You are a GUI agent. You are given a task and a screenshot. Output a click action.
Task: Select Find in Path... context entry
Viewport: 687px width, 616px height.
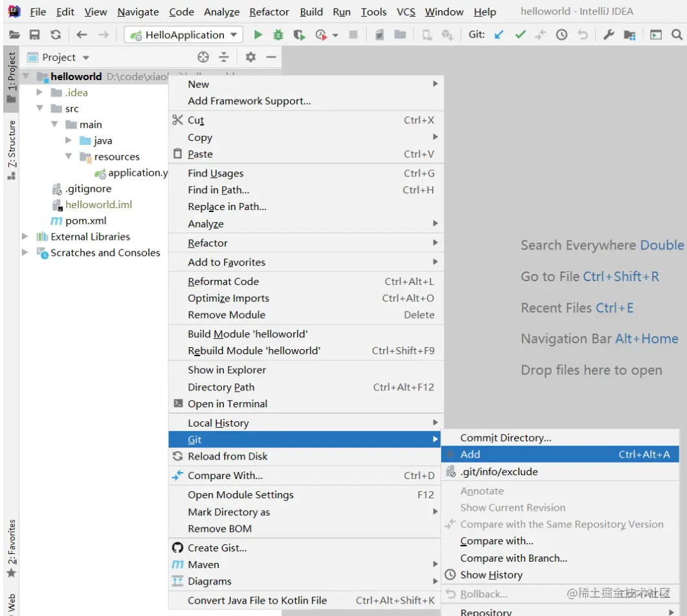[x=306, y=190]
